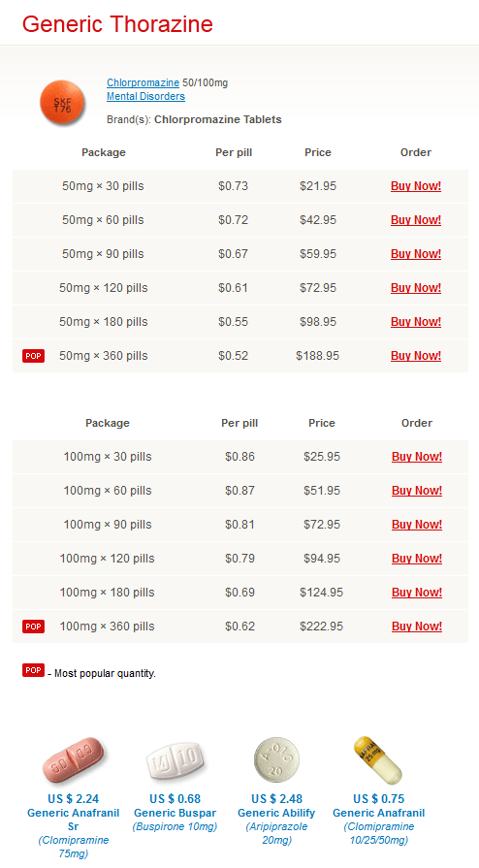Viewport: 479px width, 868px height.
Task: Buy 100mg × 90 pills package
Action: pyautogui.click(x=417, y=525)
